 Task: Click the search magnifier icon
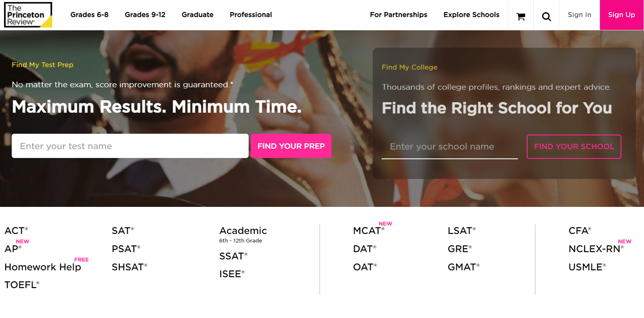click(x=546, y=16)
